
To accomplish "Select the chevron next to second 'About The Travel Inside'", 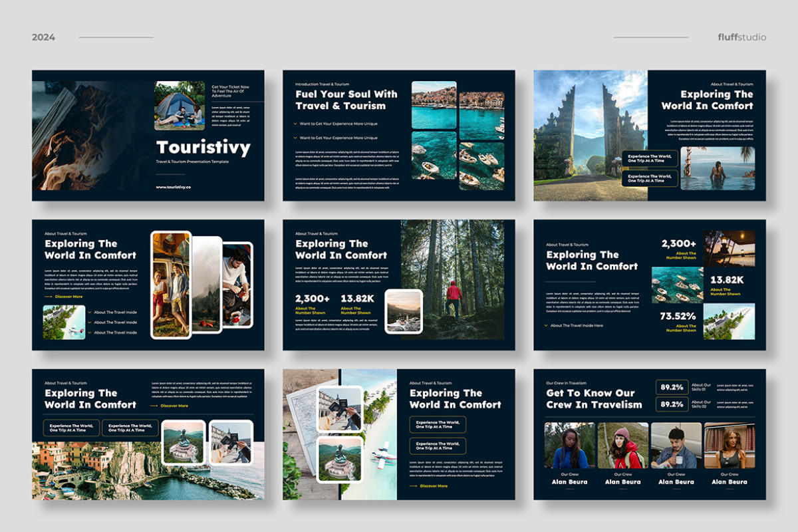I will pos(89,322).
